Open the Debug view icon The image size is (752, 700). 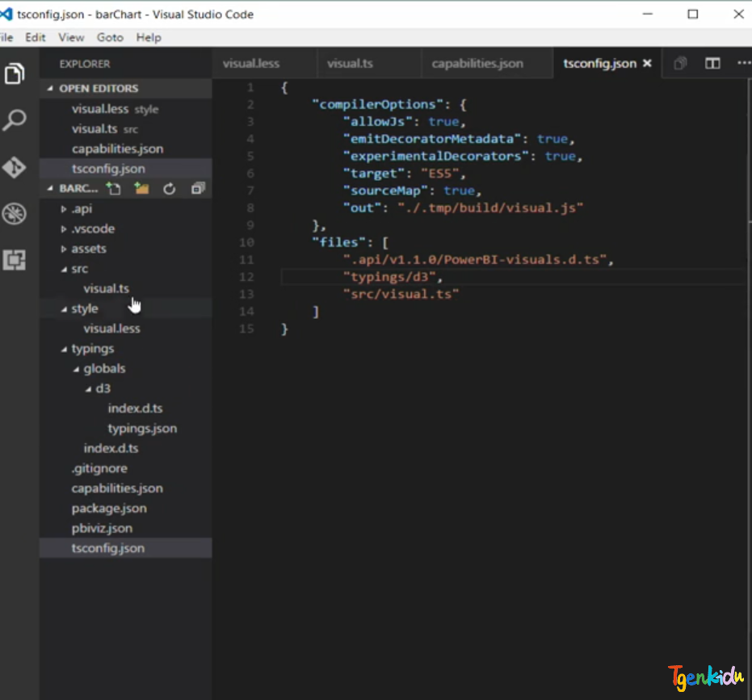(15, 214)
